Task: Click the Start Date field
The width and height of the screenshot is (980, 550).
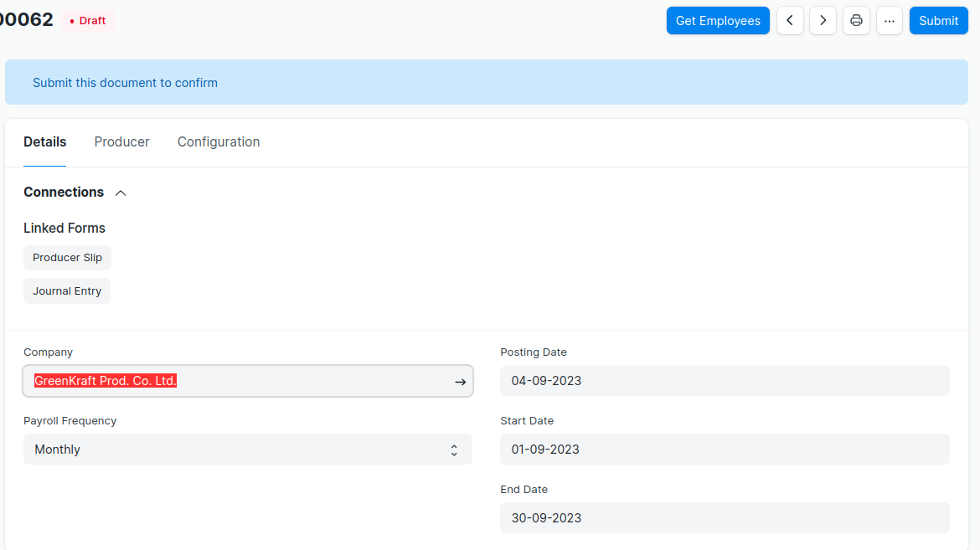Action: (x=725, y=450)
